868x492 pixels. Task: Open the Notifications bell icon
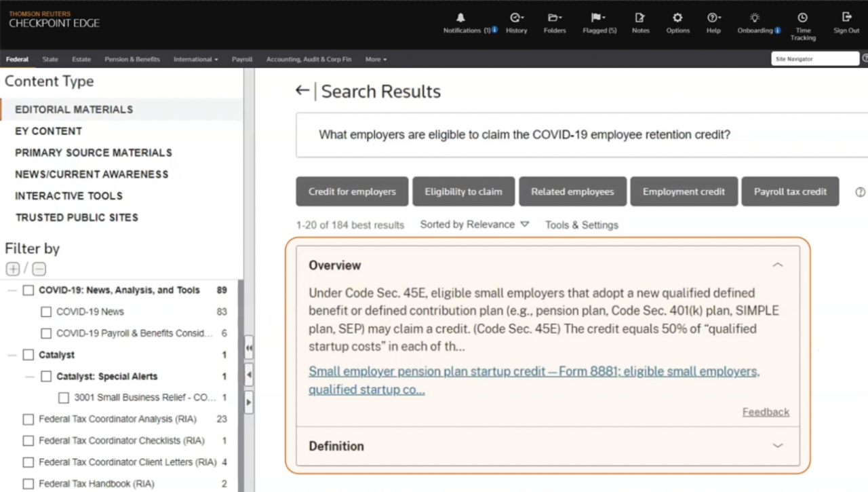pyautogui.click(x=461, y=18)
